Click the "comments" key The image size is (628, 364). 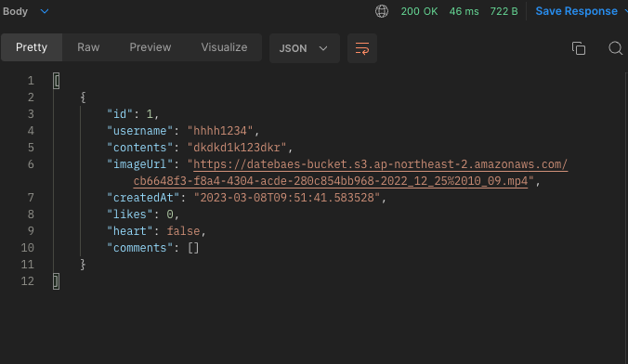(139, 248)
